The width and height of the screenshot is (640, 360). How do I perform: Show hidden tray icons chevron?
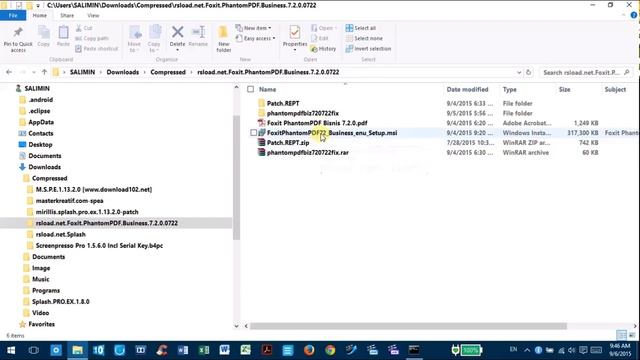[x=527, y=350]
